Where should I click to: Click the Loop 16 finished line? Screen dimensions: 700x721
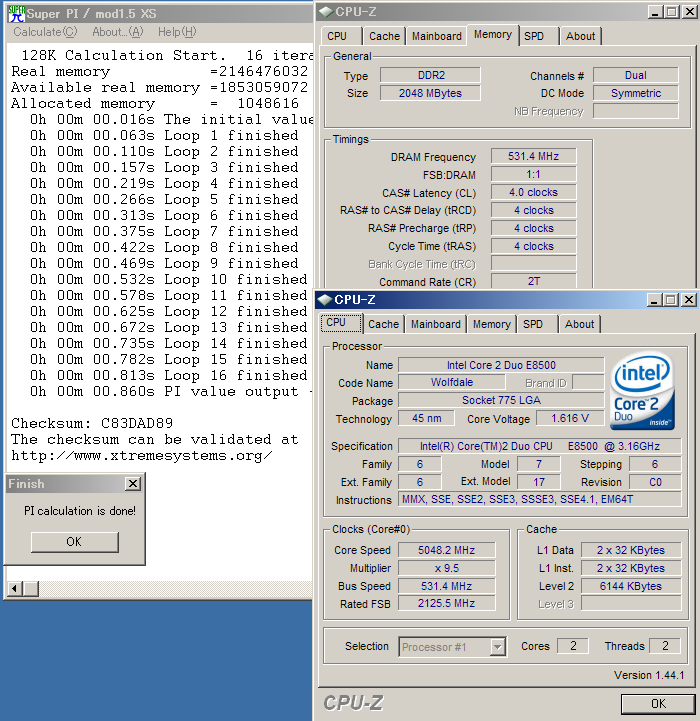(x=168, y=376)
